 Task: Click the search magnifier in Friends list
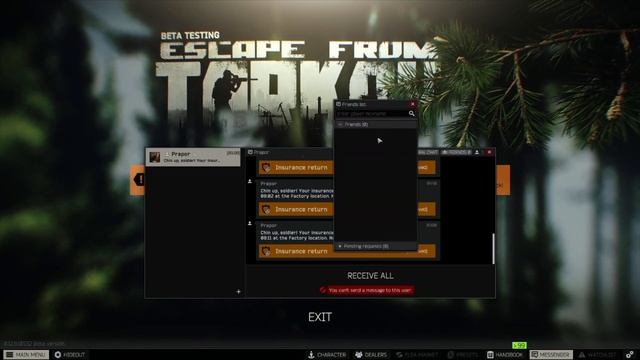(411, 113)
